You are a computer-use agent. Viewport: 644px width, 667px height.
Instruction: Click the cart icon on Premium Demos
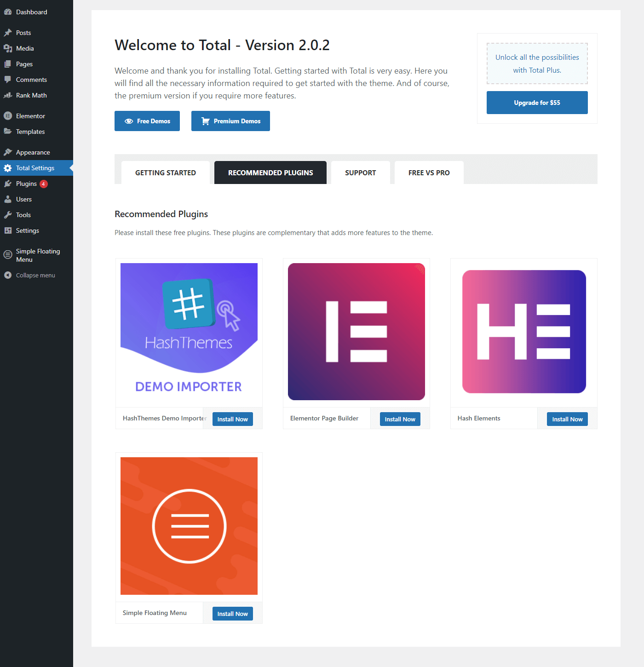pos(206,121)
